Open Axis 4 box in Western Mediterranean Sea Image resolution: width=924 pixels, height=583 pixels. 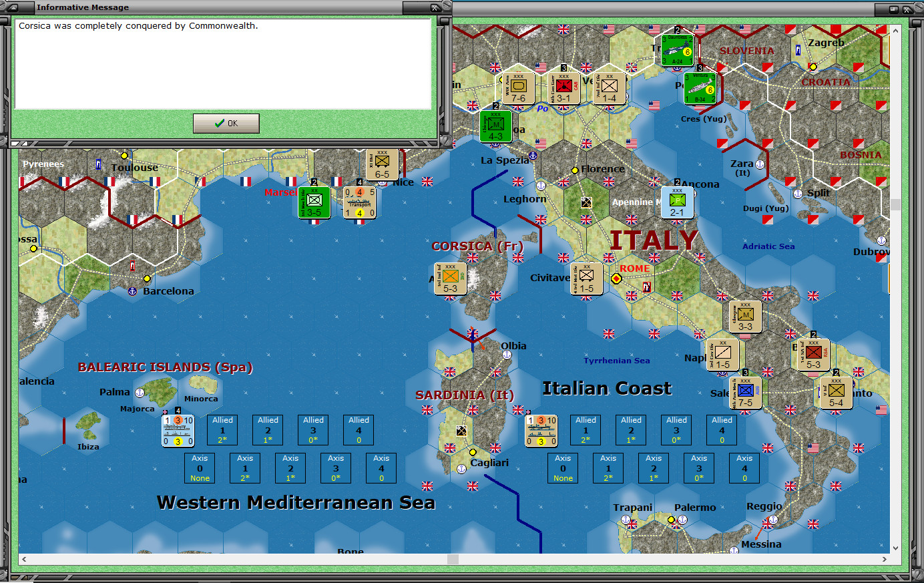[x=381, y=468]
